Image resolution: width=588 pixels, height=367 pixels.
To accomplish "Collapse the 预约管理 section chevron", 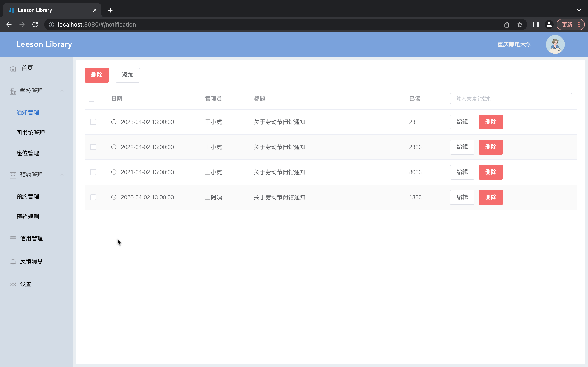I will pos(62,175).
